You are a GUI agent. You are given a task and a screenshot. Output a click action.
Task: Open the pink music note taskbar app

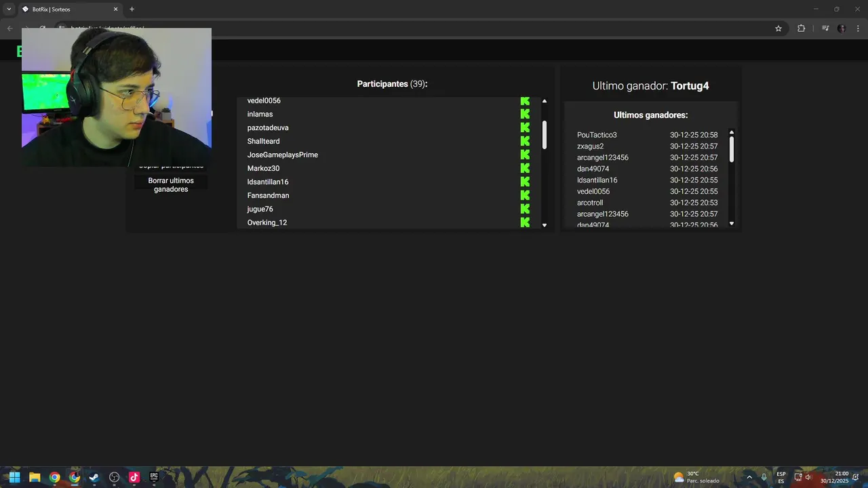(134, 477)
